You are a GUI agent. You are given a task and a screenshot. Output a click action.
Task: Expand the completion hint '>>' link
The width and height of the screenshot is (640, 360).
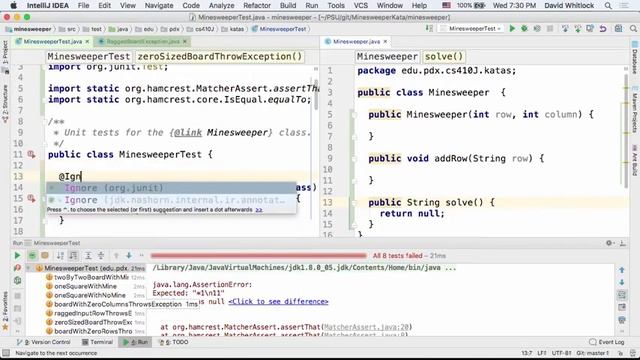pos(259,209)
